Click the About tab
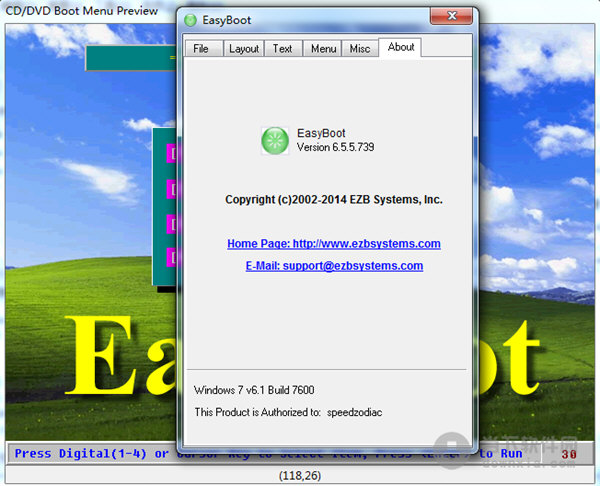 point(401,47)
